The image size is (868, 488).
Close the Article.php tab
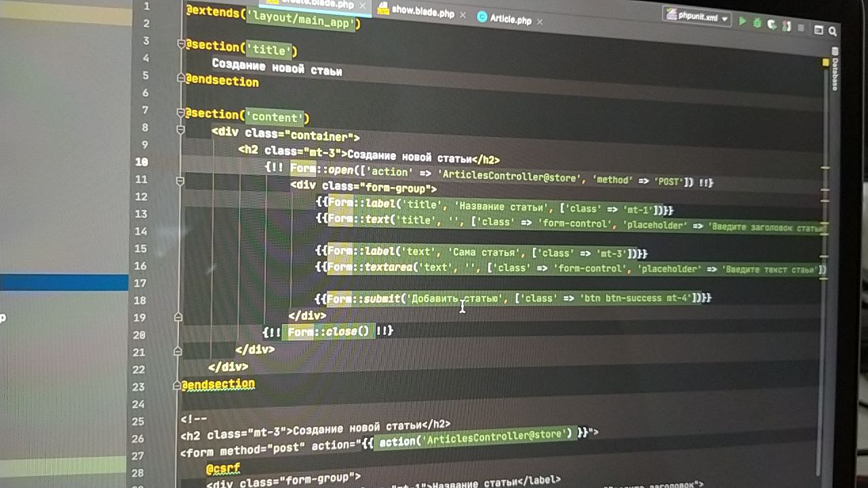click(x=540, y=22)
